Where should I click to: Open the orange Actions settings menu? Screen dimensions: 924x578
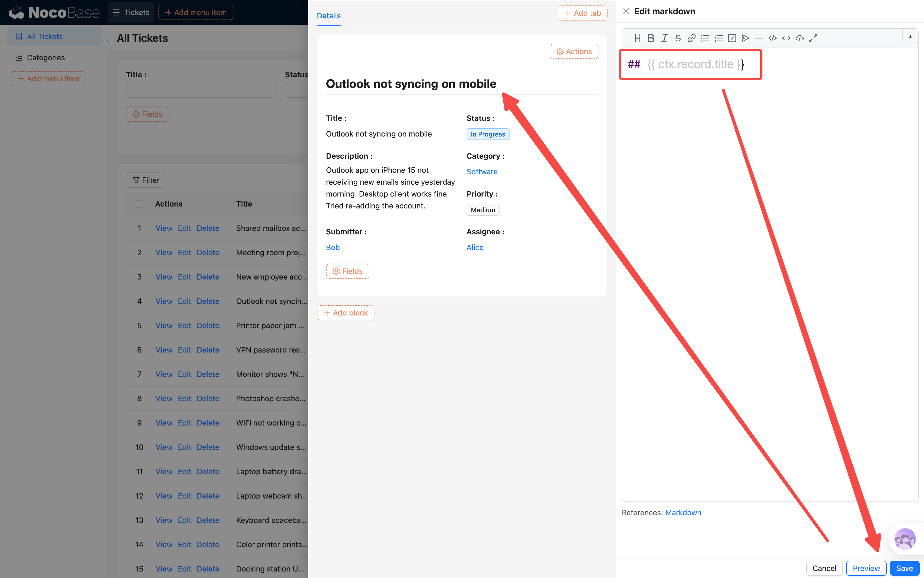coord(574,52)
